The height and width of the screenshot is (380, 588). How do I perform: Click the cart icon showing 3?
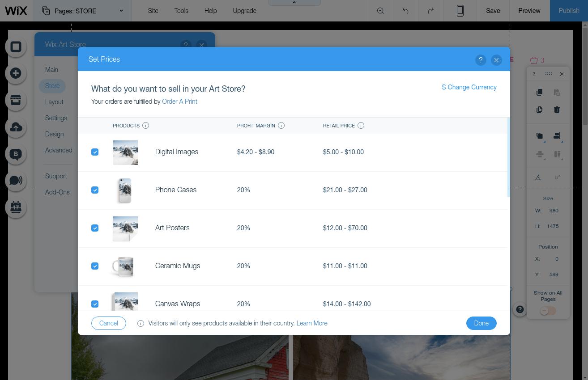point(537,60)
